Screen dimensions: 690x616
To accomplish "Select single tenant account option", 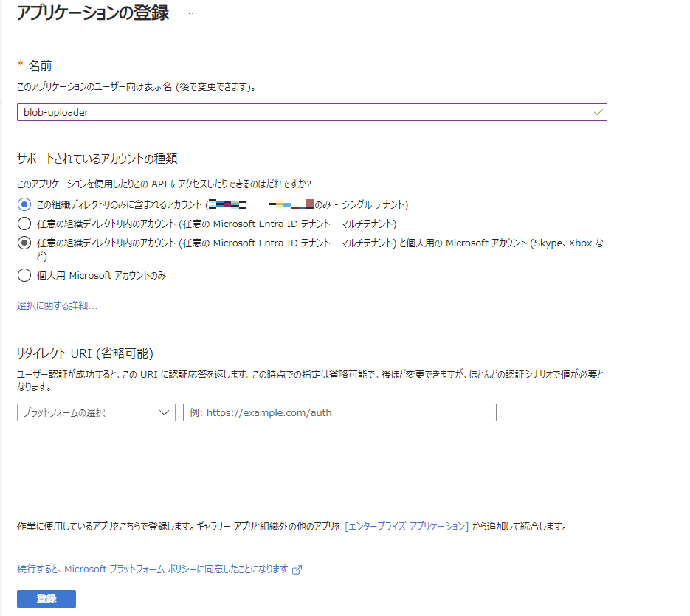I will click(x=24, y=204).
